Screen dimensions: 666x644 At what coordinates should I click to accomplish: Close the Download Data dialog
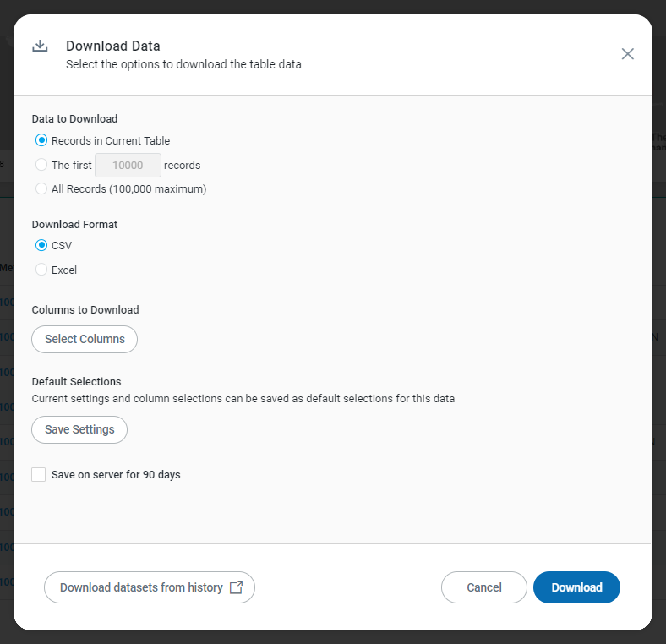[x=627, y=54]
